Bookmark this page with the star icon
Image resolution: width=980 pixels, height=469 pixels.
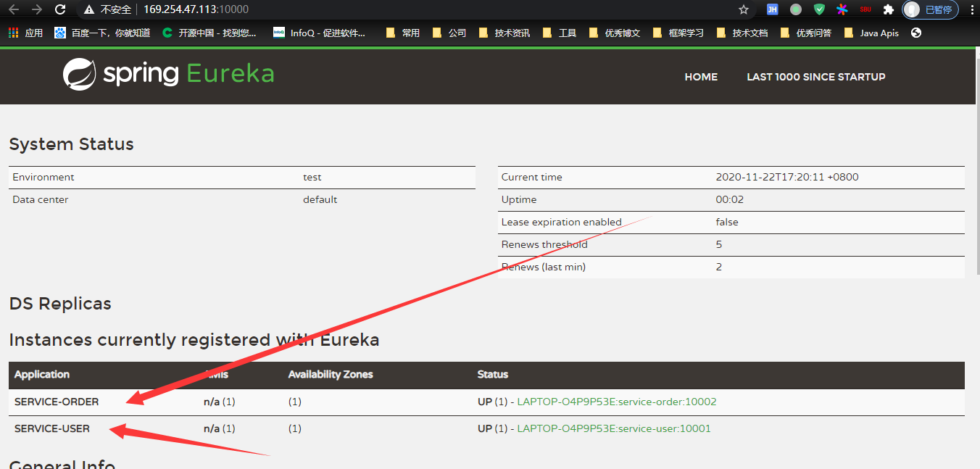point(744,9)
